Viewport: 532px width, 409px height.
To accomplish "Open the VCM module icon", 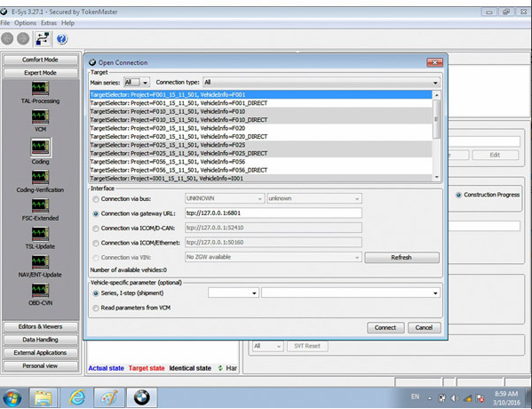I will [x=40, y=116].
